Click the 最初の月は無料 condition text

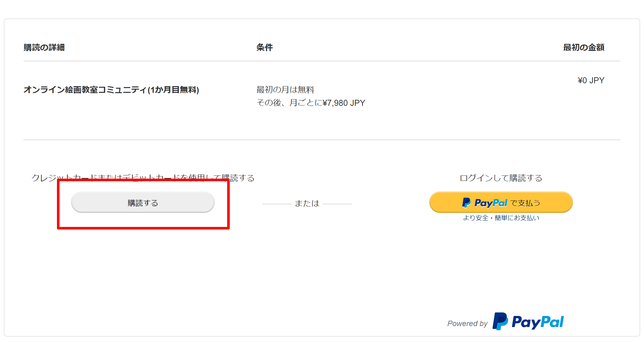pos(285,90)
